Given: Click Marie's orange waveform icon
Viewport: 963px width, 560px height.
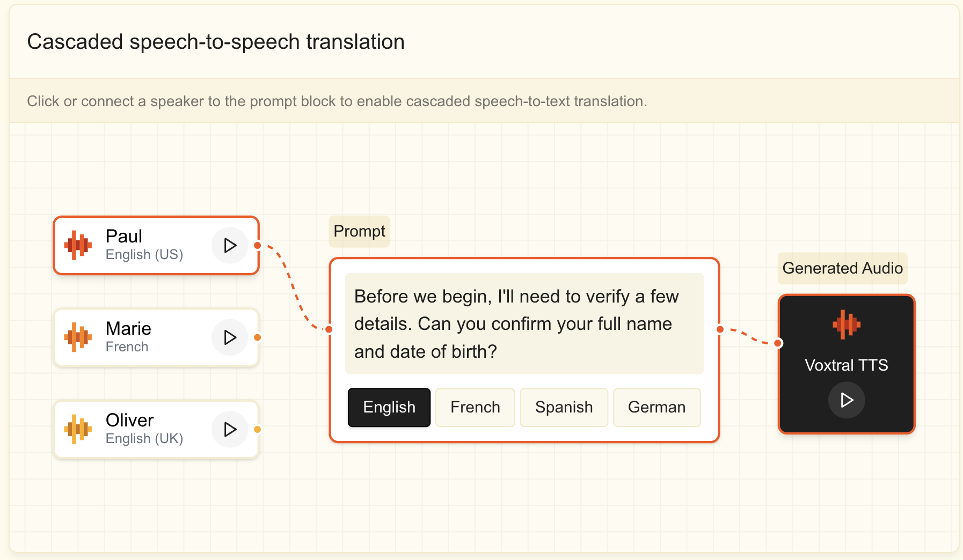Looking at the screenshot, I should [x=78, y=337].
